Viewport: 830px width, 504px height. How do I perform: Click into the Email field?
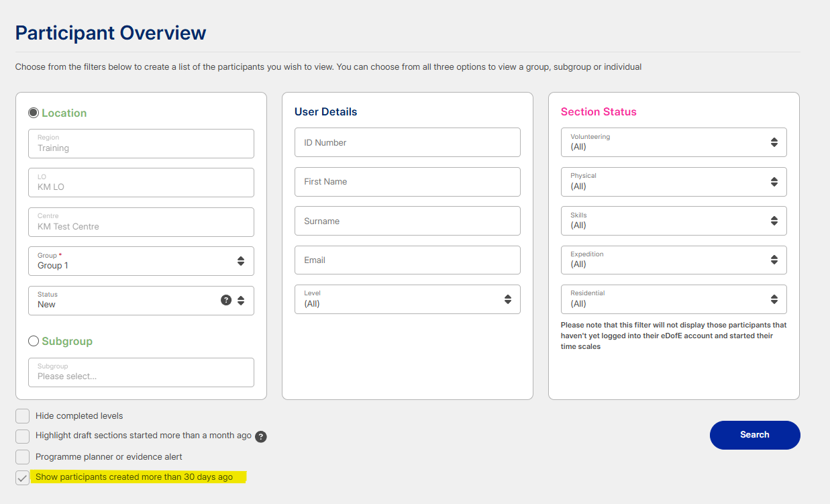coord(407,260)
